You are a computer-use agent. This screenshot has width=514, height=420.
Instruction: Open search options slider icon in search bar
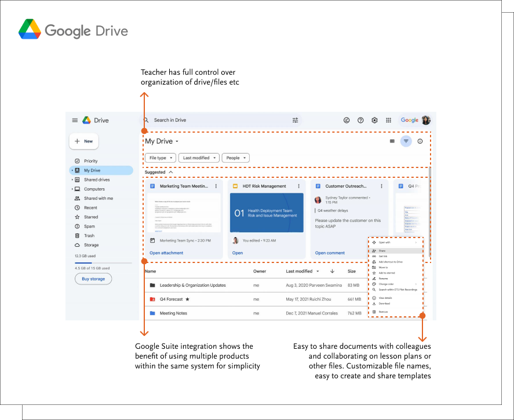[296, 120]
